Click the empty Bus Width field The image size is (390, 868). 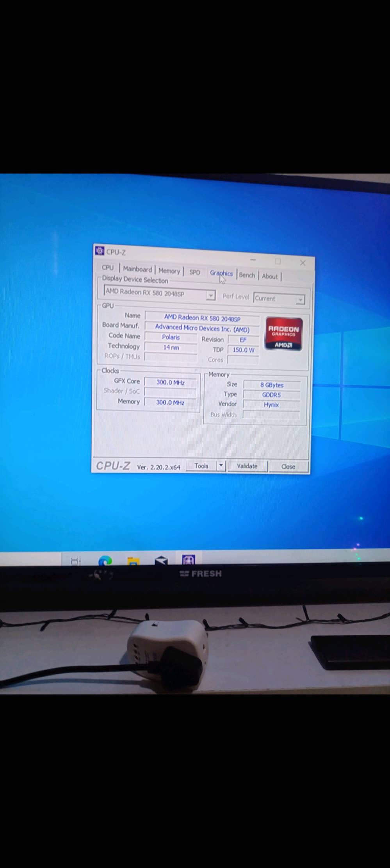(271, 414)
